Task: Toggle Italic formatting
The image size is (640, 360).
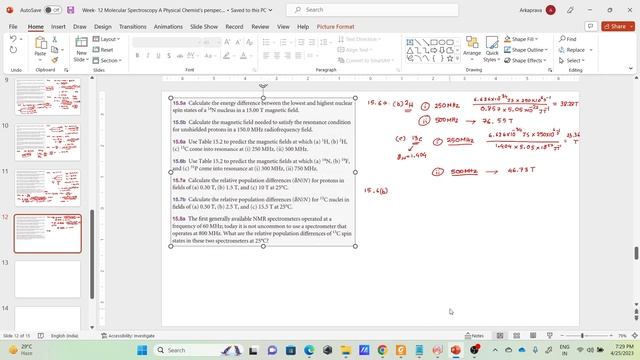Action: click(148, 56)
